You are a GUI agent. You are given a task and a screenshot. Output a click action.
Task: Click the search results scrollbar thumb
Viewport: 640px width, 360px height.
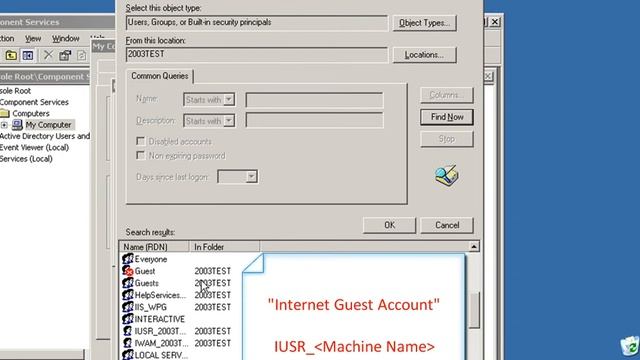tap(473, 310)
